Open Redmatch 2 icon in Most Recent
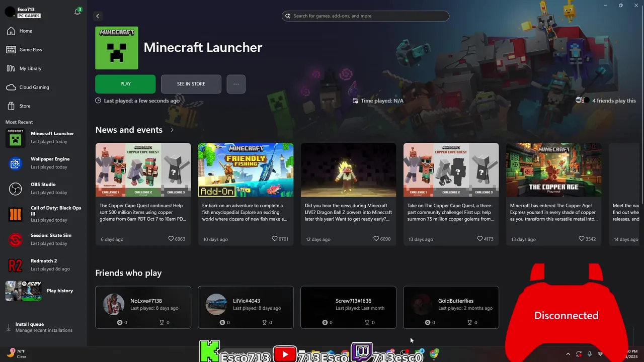Viewport: 644px width, 362px height. point(15,265)
